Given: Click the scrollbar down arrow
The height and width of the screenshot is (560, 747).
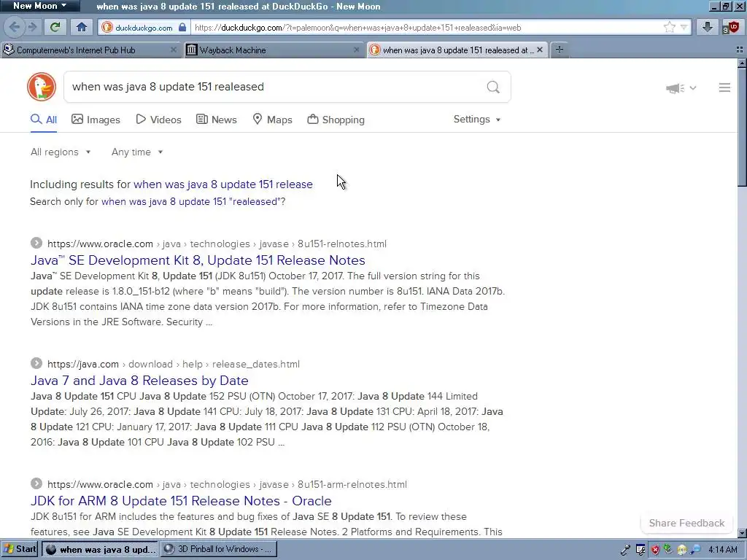Looking at the screenshot, I should point(742,533).
